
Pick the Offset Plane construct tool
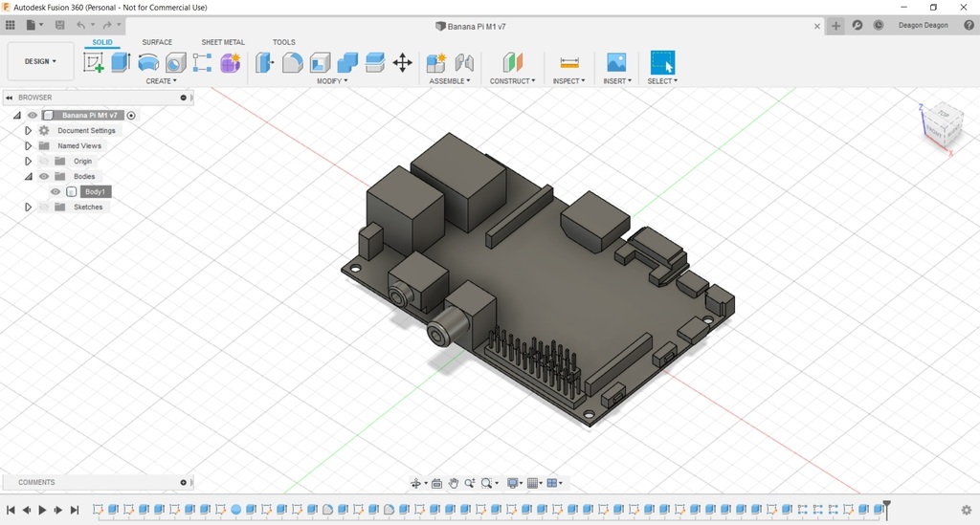click(513, 62)
